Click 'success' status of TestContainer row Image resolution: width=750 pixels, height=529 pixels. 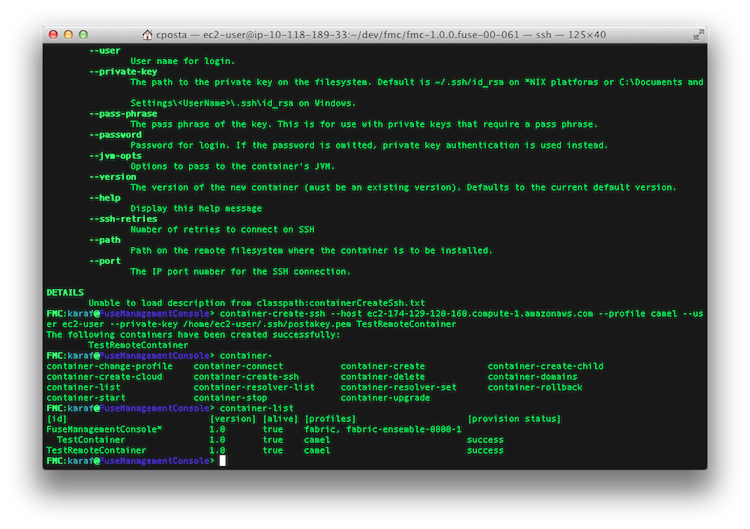485,440
